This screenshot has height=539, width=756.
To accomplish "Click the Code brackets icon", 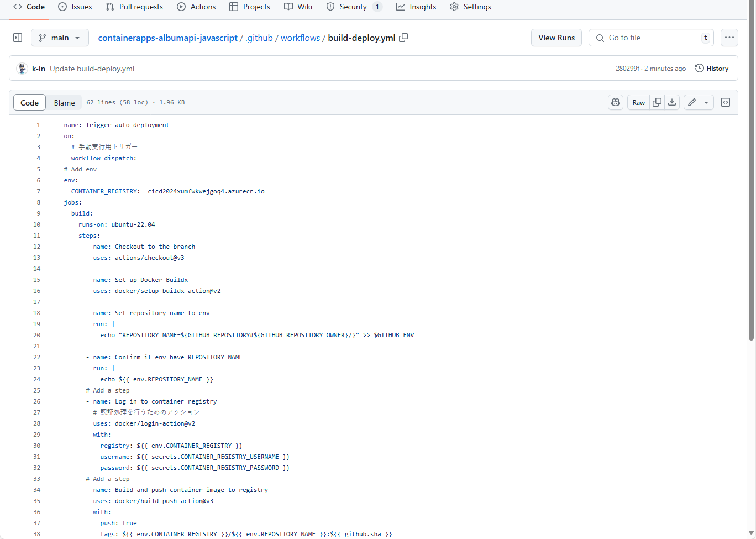I will (x=18, y=7).
